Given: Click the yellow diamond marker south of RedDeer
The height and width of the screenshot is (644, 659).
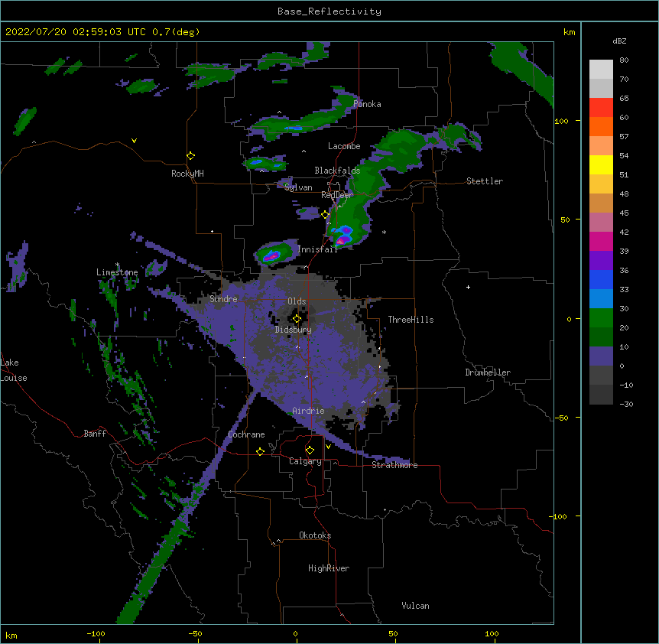Looking at the screenshot, I should 326,215.
